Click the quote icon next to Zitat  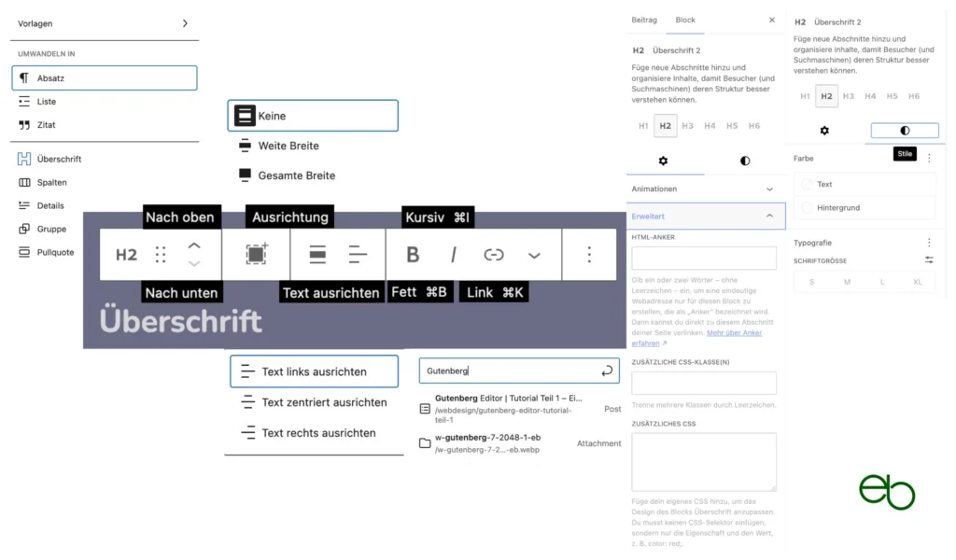(x=23, y=125)
